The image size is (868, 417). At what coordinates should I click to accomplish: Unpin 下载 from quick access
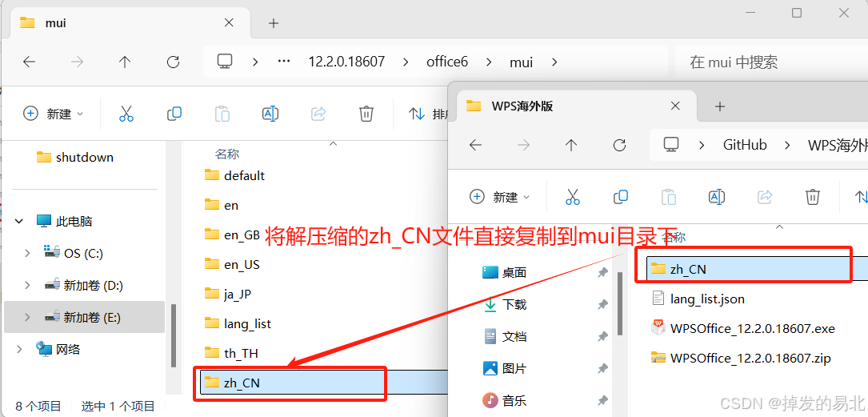602,304
